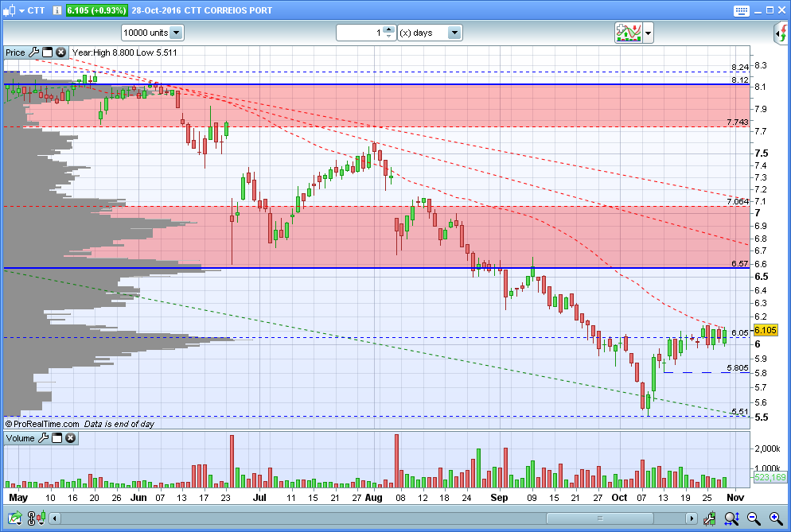Open Price panel settings wrench

(33, 52)
